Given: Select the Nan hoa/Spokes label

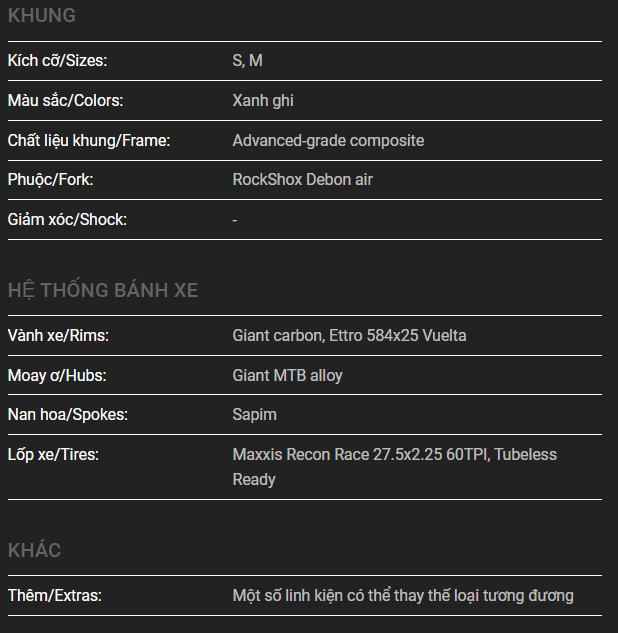Looking at the screenshot, I should coord(68,415).
